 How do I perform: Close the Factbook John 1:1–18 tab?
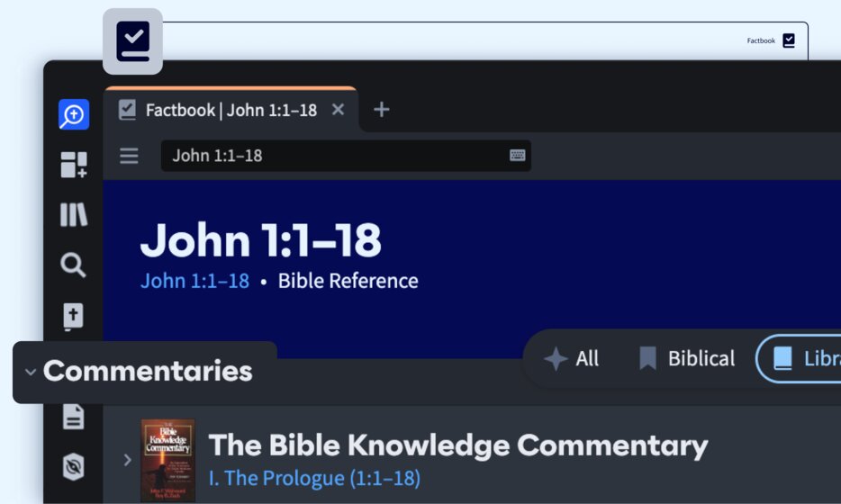(338, 110)
